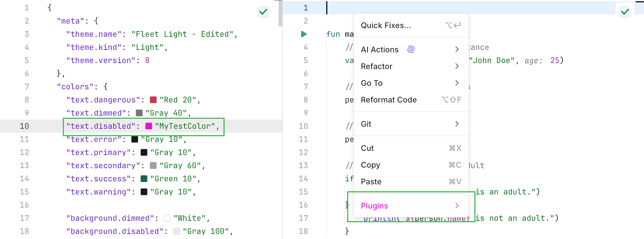Click line number 10 in the JSON gutter
Viewport: 644px width, 239px height.
(x=24, y=126)
